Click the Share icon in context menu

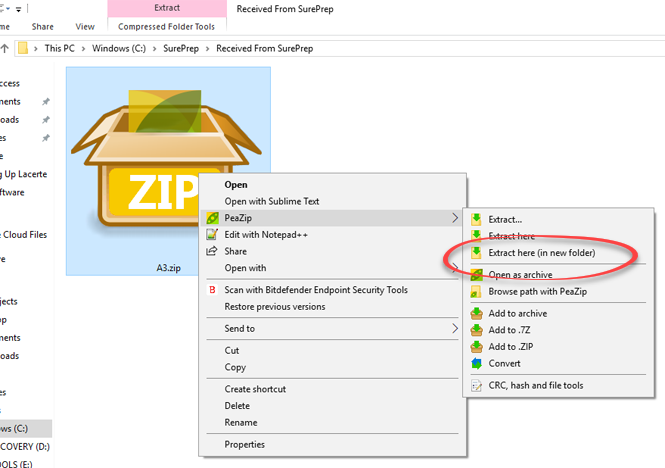[x=212, y=251]
